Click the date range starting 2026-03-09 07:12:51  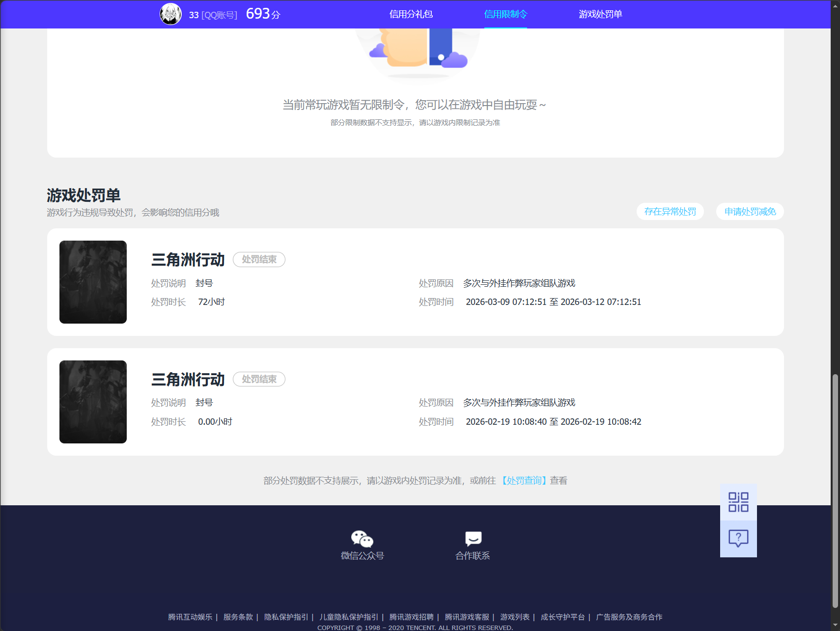point(553,302)
